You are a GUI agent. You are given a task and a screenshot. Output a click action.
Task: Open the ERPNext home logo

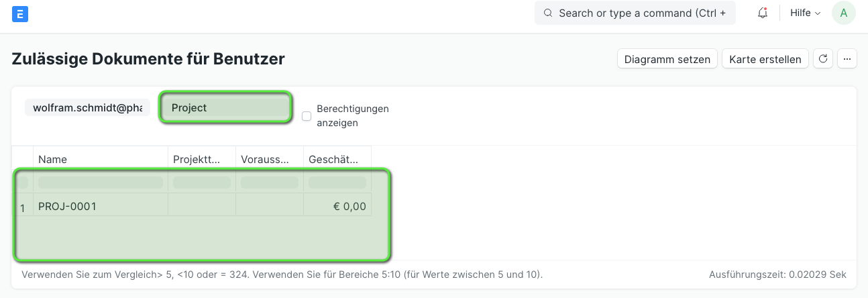pos(20,13)
